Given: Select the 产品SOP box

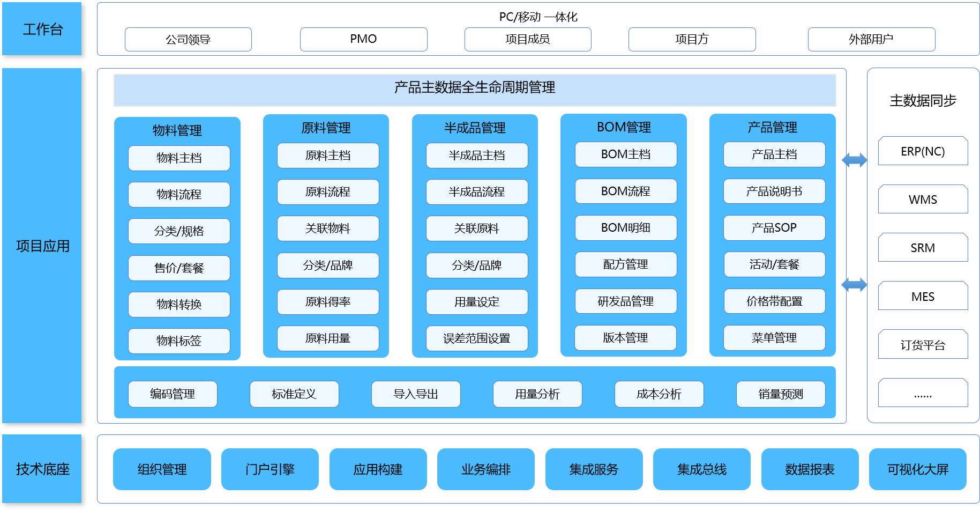Looking at the screenshot, I should click(x=774, y=228).
